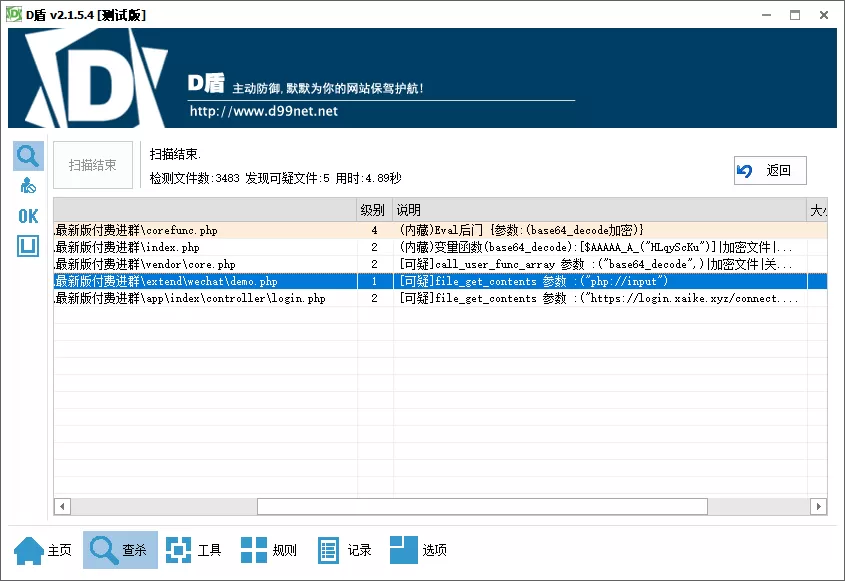
Task: Click the 级别 column header
Action: point(372,209)
